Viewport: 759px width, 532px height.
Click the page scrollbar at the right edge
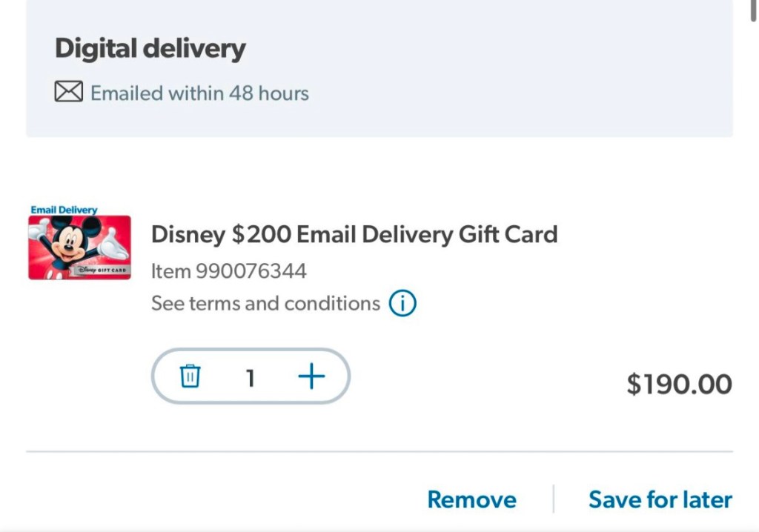tap(753, 11)
